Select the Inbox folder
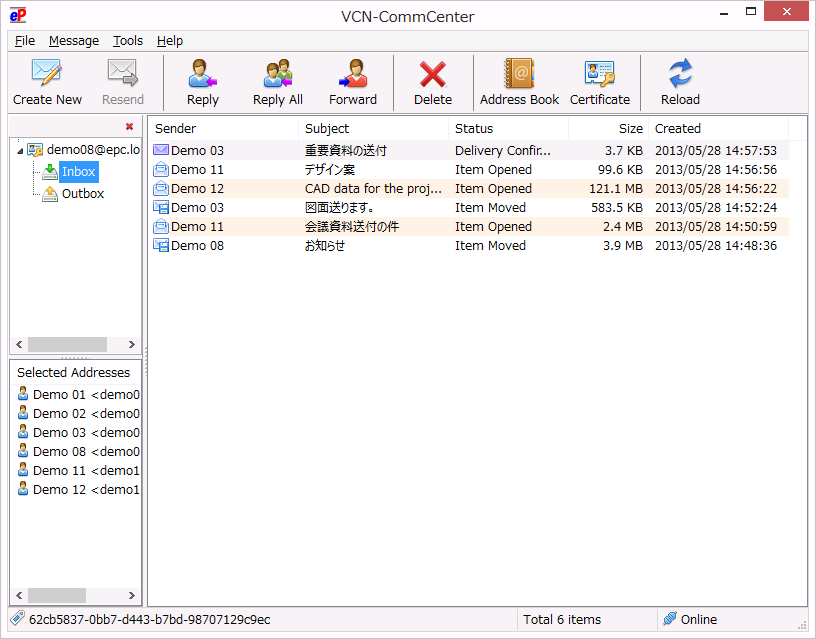Image resolution: width=816 pixels, height=639 pixels. 79,172
